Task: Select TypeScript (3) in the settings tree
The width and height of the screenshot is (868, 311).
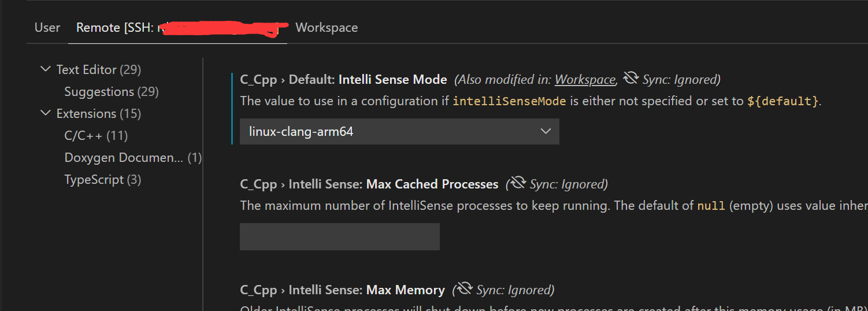Action: click(x=102, y=179)
